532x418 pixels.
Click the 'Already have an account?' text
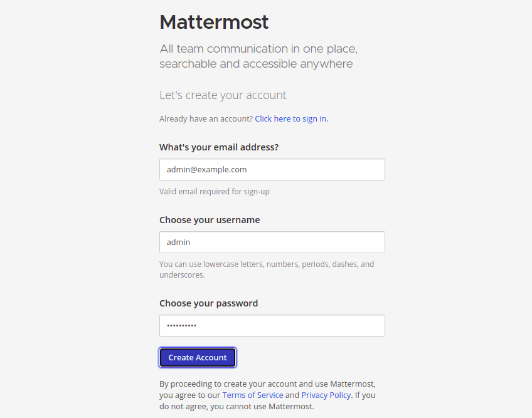[206, 118]
